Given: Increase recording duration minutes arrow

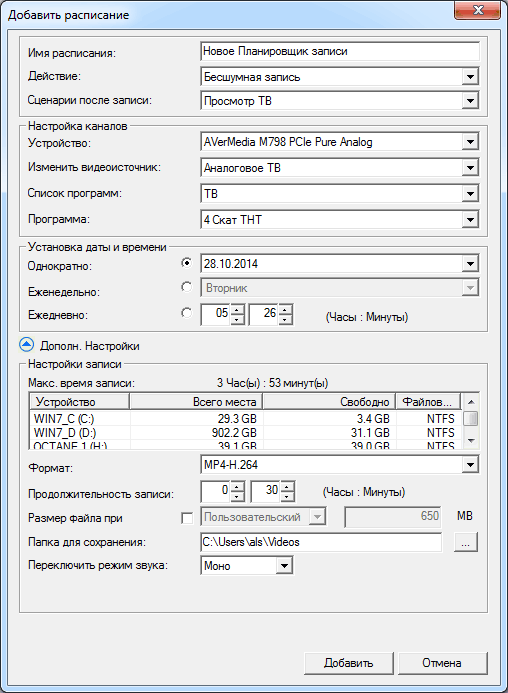Looking at the screenshot, I should point(287,487).
